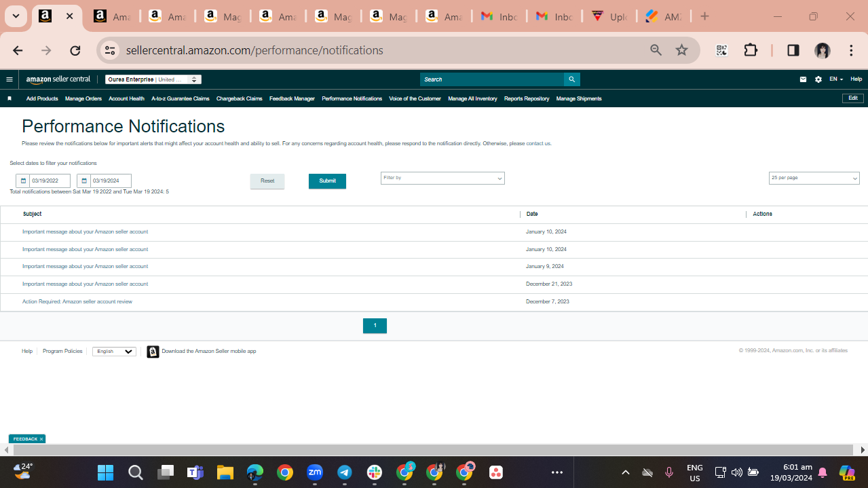Go to Account Health

coord(126,98)
